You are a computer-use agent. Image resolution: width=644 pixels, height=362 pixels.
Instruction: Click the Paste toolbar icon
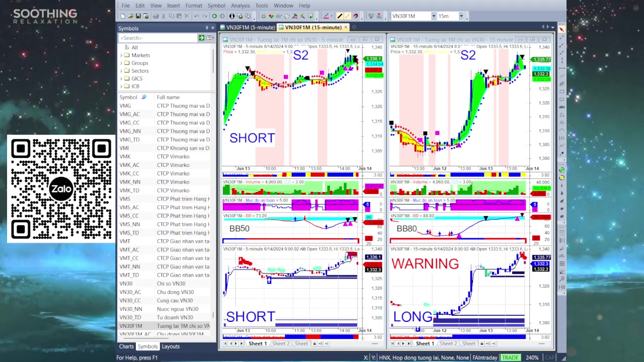(179, 16)
